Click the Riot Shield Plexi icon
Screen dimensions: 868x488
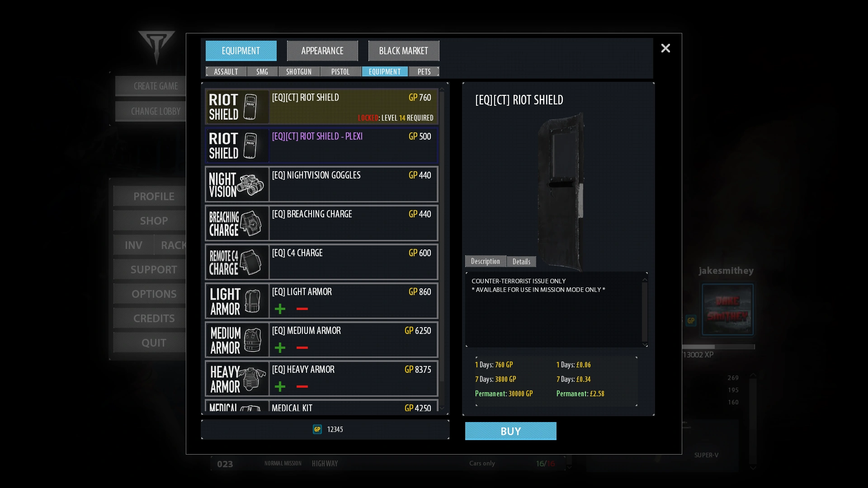[x=237, y=145]
